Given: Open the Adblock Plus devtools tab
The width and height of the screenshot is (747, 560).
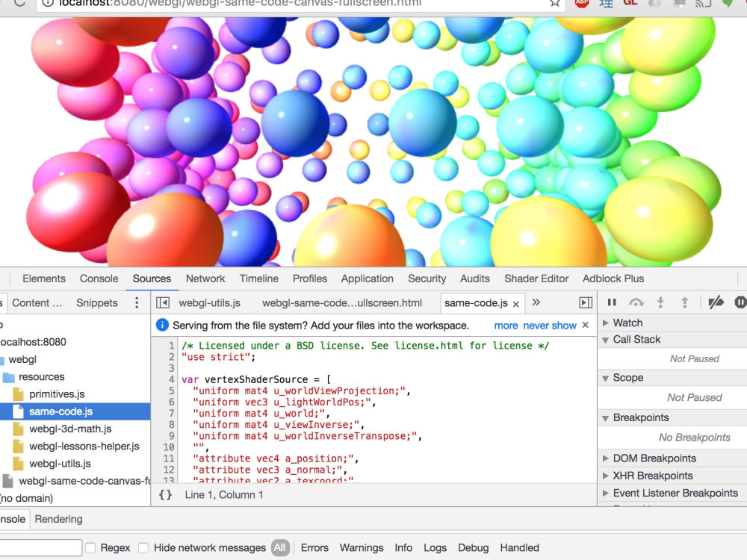Looking at the screenshot, I should point(613,279).
